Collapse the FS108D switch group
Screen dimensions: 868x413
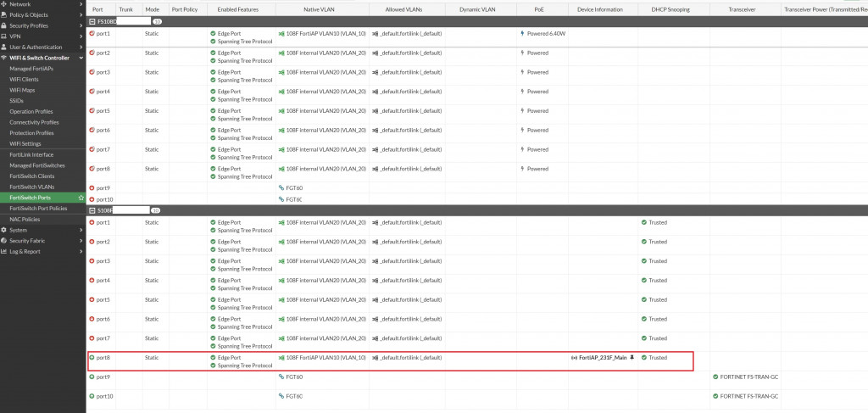click(92, 21)
